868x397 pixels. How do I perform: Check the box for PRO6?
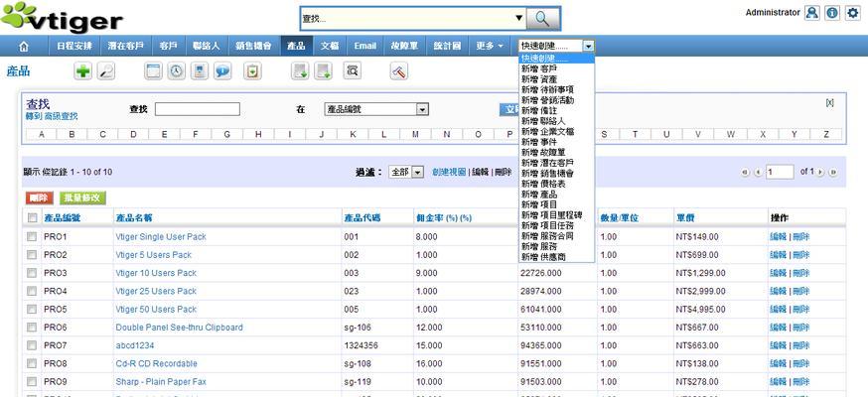(32, 328)
